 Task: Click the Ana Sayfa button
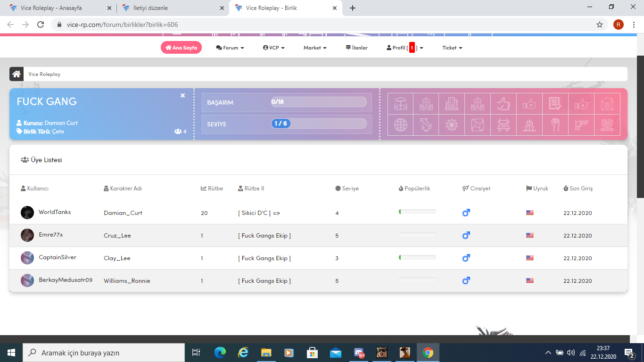[x=181, y=48]
